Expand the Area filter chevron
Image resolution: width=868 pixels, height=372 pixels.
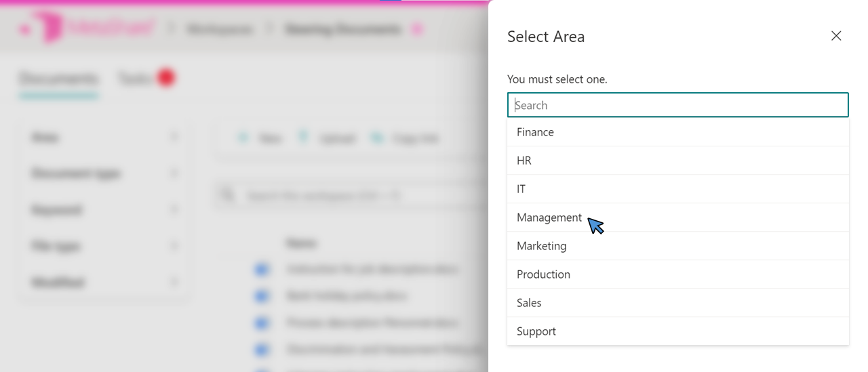point(174,138)
